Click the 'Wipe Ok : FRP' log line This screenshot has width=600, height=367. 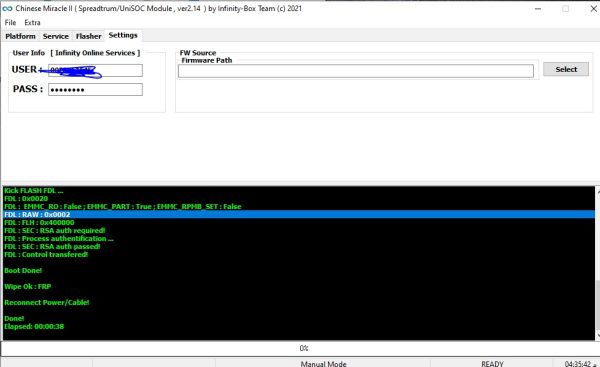pyautogui.click(x=28, y=286)
